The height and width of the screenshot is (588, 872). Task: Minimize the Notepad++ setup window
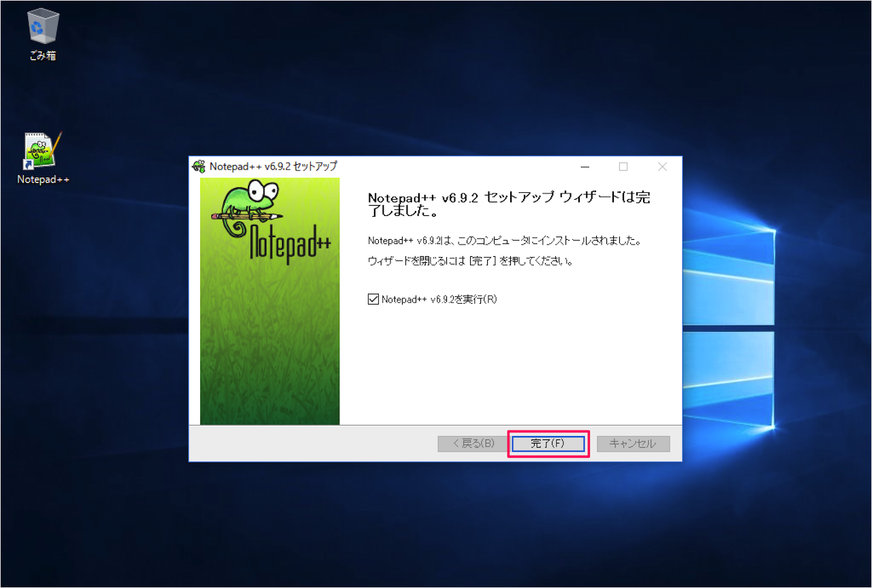pyautogui.click(x=585, y=167)
